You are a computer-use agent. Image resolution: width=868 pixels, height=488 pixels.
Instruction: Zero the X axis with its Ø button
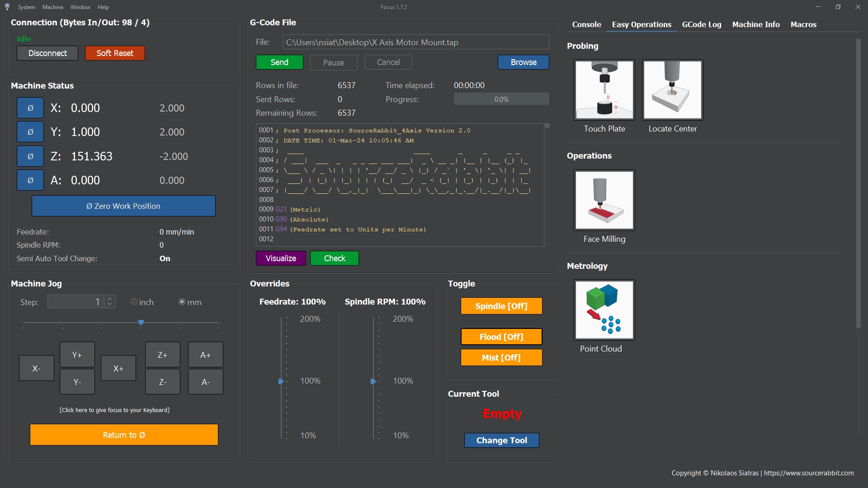coord(30,108)
